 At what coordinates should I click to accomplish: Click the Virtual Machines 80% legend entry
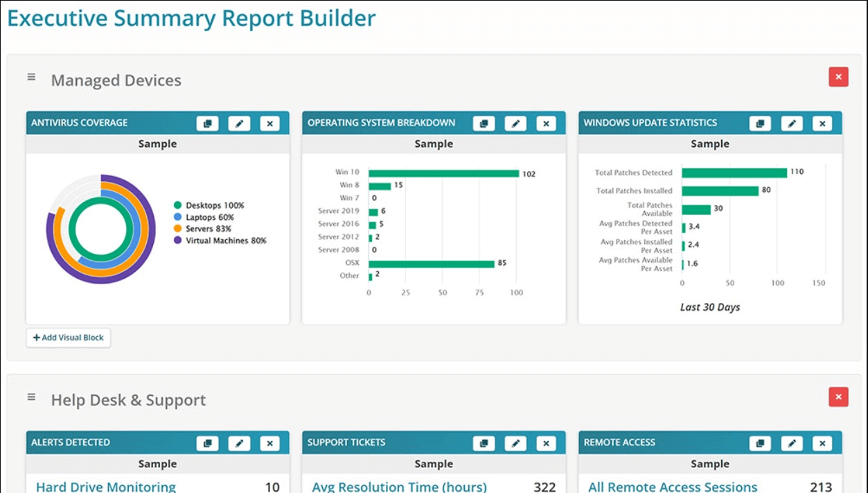(220, 241)
